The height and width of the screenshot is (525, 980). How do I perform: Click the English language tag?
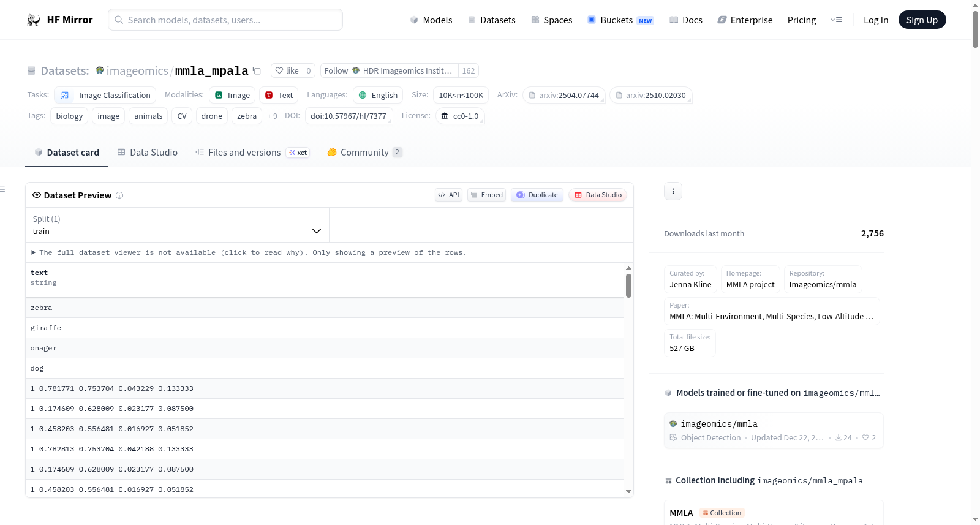click(x=378, y=95)
